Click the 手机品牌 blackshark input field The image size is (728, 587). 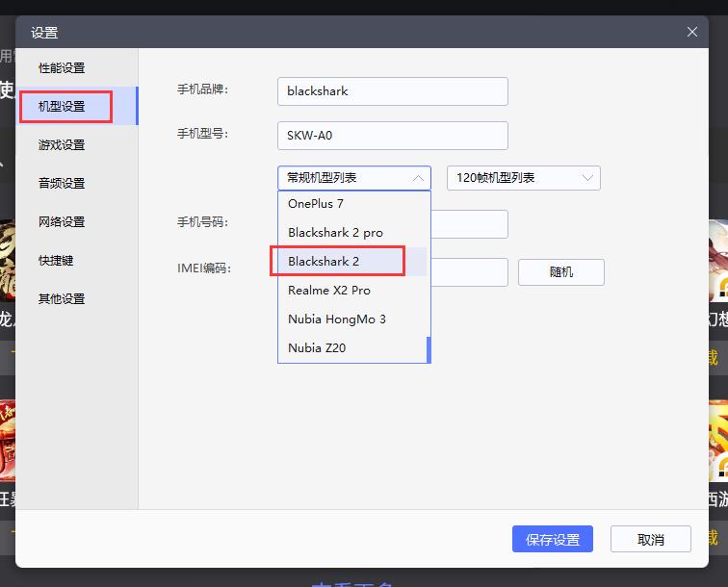point(393,91)
